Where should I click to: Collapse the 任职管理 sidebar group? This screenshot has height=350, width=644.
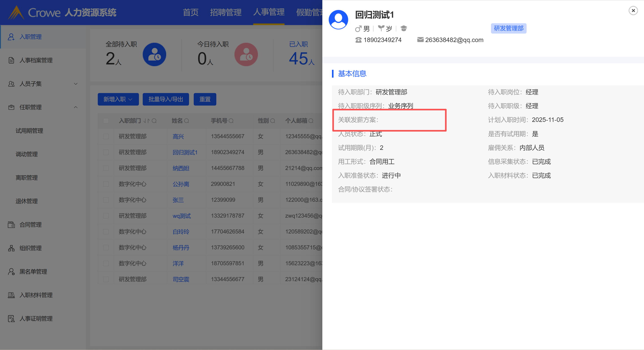76,107
